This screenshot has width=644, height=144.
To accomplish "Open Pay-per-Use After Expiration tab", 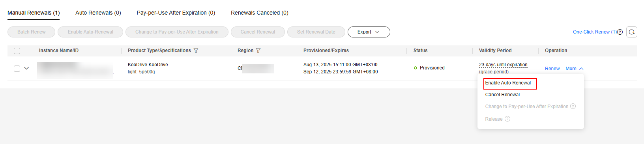I will pos(176,13).
